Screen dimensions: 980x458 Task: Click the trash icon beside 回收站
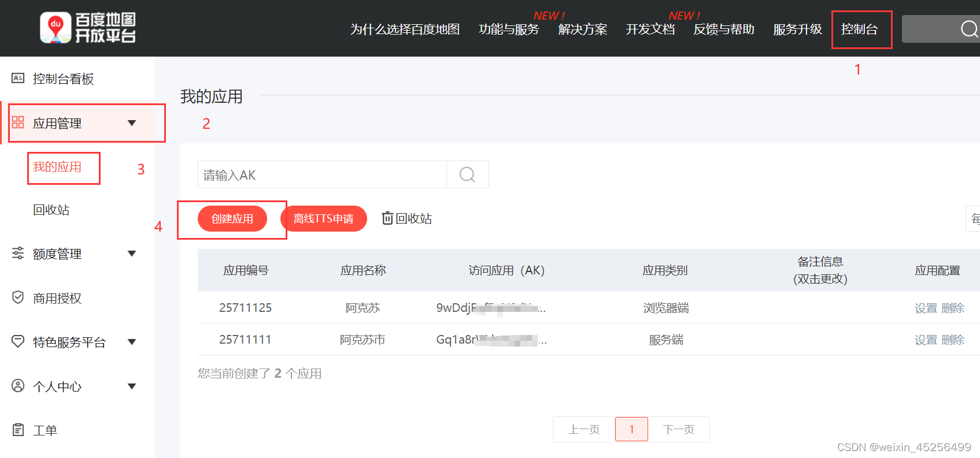click(387, 218)
